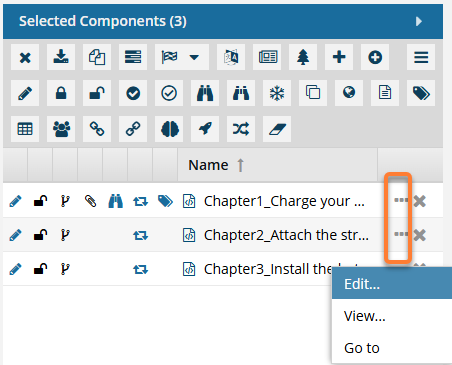Screen dimensions: 452x365
Task: Click the snowflake freeze icon
Action: [277, 93]
